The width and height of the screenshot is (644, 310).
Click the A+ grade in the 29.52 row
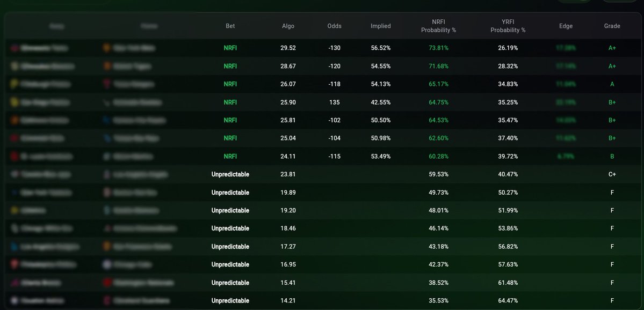[x=612, y=48]
